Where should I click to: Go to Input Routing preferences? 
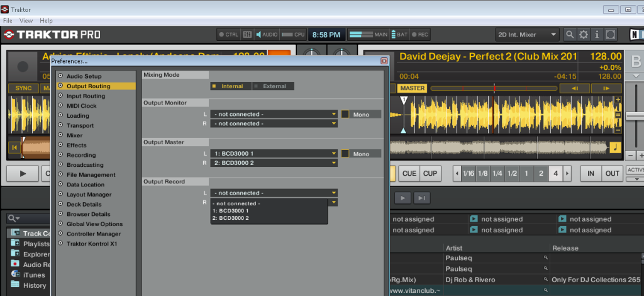click(x=86, y=96)
